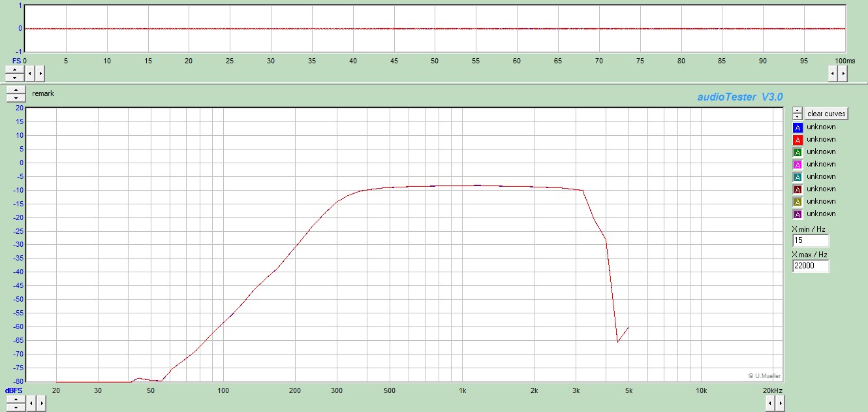The image size is (868, 412).
Task: Click up arrow below the dBFS label
Action: 14,400
